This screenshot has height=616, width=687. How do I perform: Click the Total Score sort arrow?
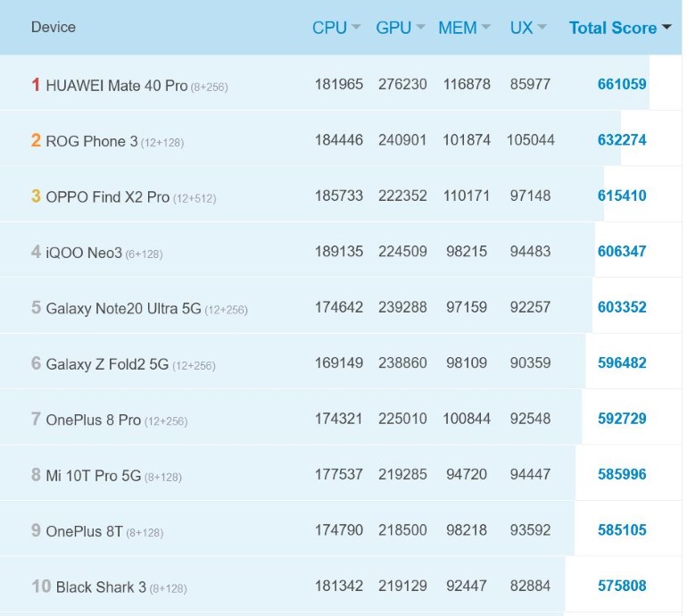(x=666, y=28)
